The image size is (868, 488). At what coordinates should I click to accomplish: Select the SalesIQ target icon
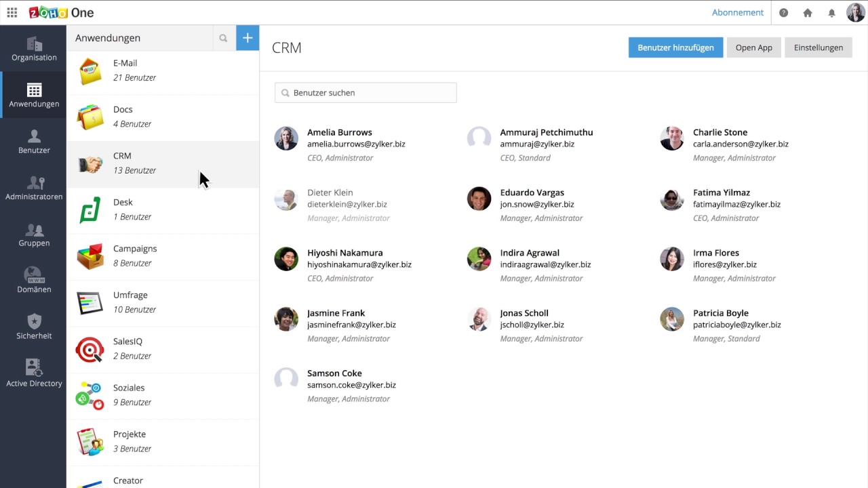coord(90,349)
